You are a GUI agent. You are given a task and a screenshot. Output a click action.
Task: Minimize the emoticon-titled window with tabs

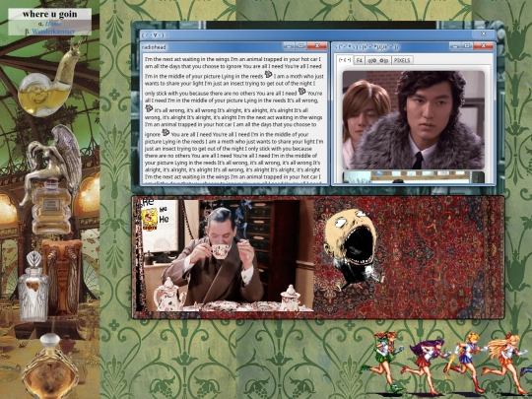pos(455,45)
